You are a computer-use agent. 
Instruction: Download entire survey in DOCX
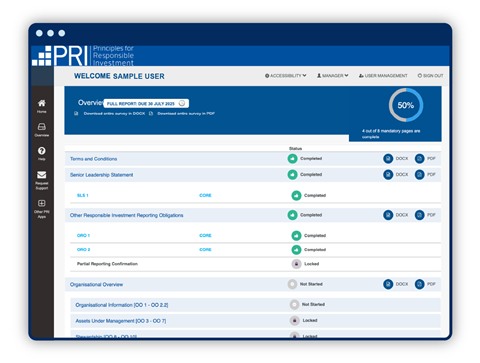[114, 114]
